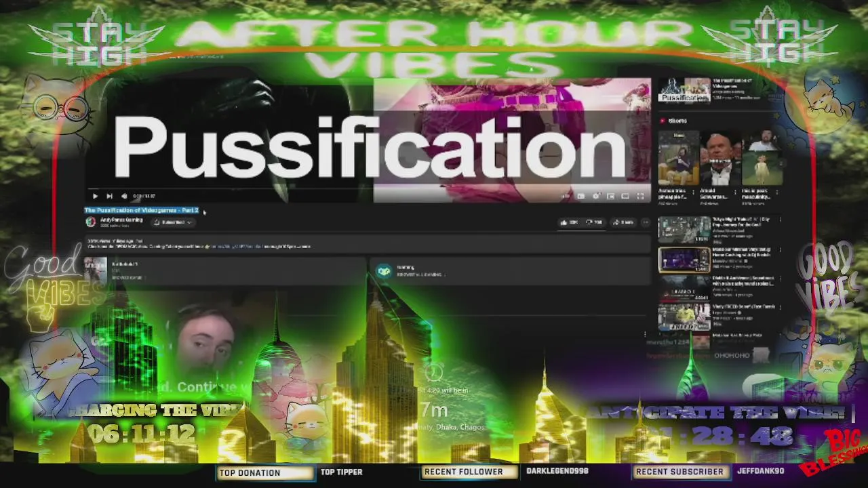Open options menu for Tokyo Night video
The image size is (868, 488).
coord(780,220)
